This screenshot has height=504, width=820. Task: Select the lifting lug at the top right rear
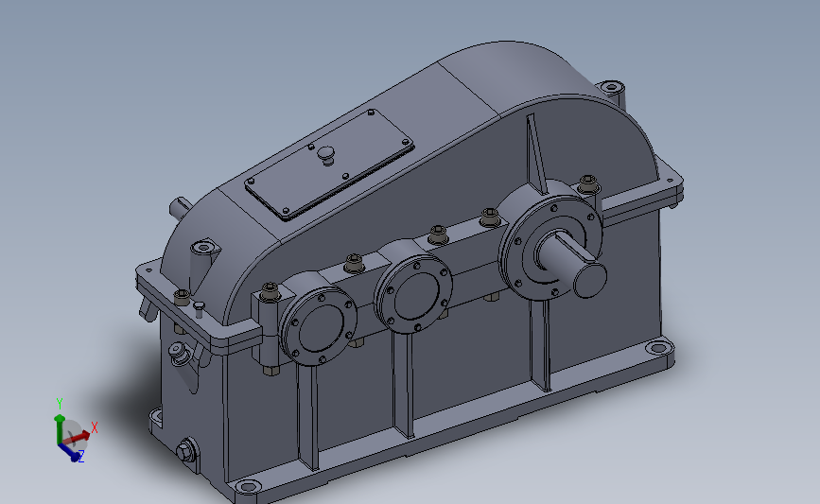tap(612, 93)
